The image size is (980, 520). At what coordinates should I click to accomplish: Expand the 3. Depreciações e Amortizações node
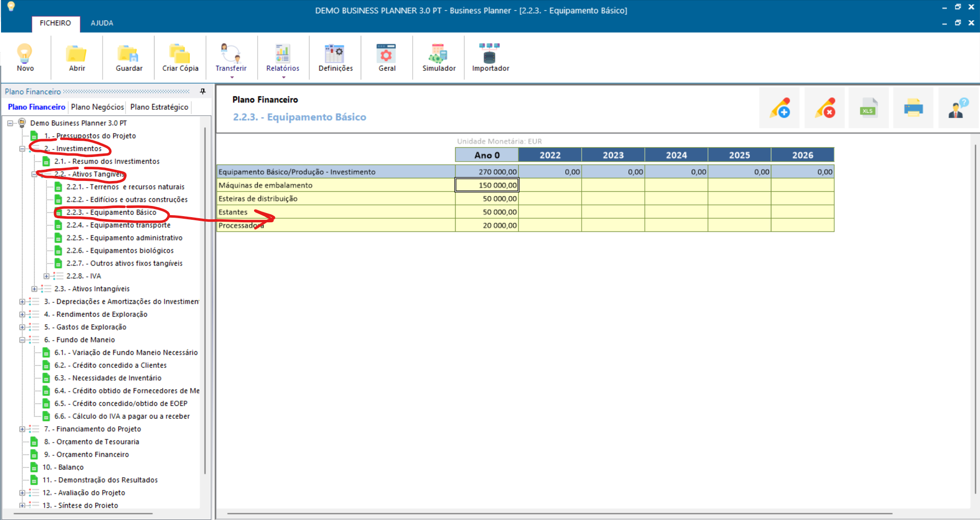(x=22, y=302)
